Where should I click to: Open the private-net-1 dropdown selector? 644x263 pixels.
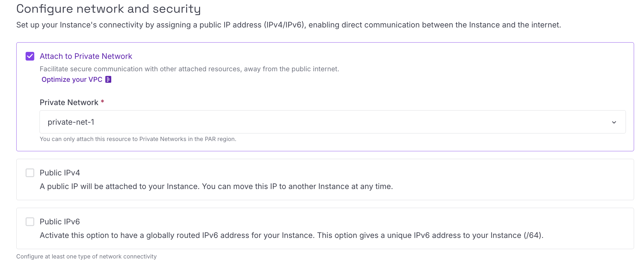pos(332,122)
